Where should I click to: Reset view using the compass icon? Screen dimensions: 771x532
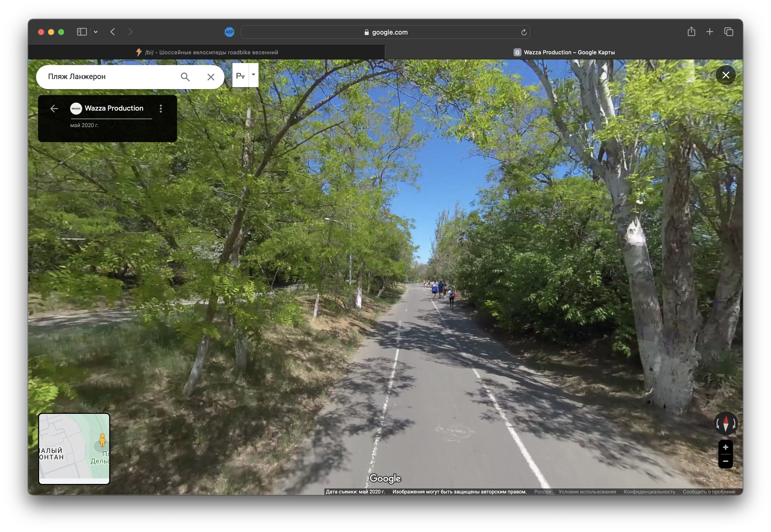725,423
